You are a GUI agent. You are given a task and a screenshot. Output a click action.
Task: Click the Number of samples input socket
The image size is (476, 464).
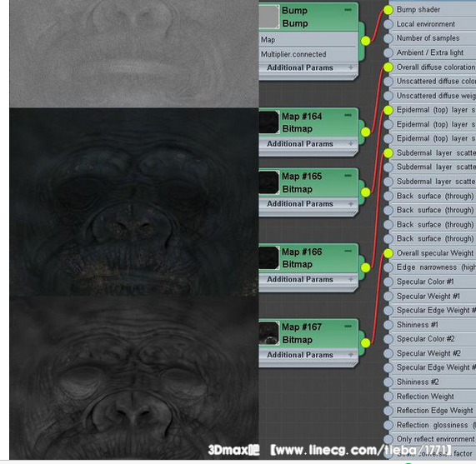click(x=388, y=38)
